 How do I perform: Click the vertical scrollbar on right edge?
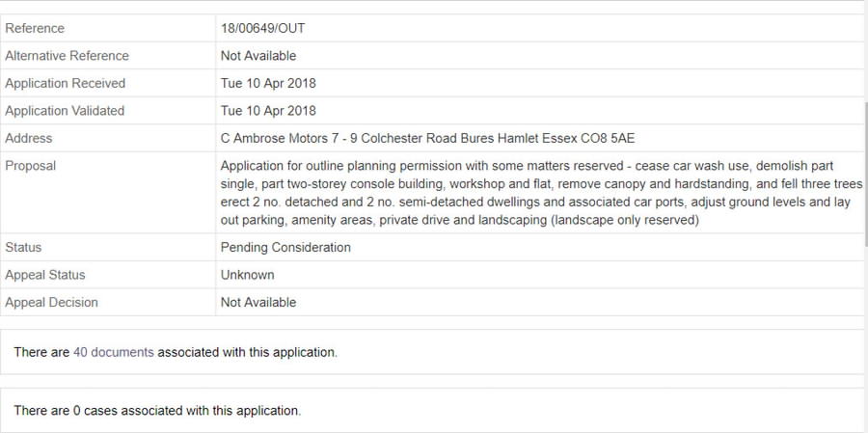[x=866, y=175]
